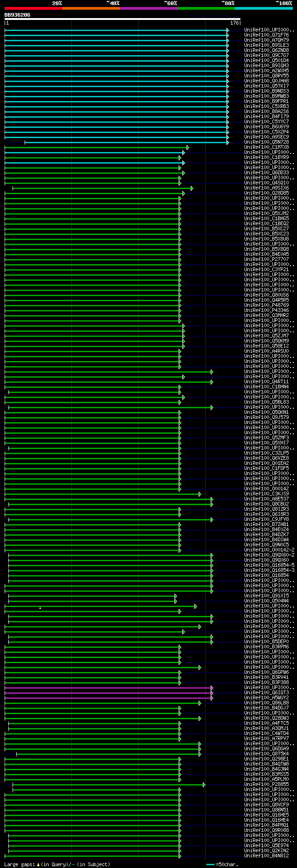Open hit UniRef100_B9SLE3
The width and height of the screenshot is (297, 868).
(x=266, y=45)
